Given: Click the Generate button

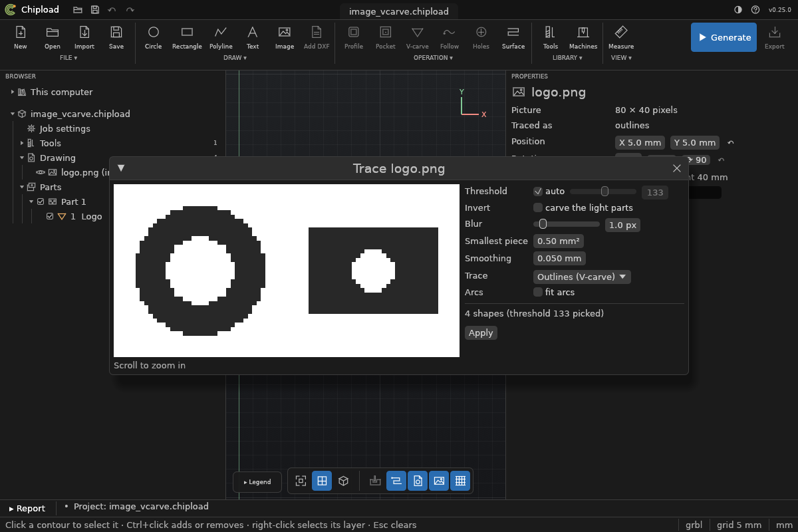Looking at the screenshot, I should coord(724,37).
